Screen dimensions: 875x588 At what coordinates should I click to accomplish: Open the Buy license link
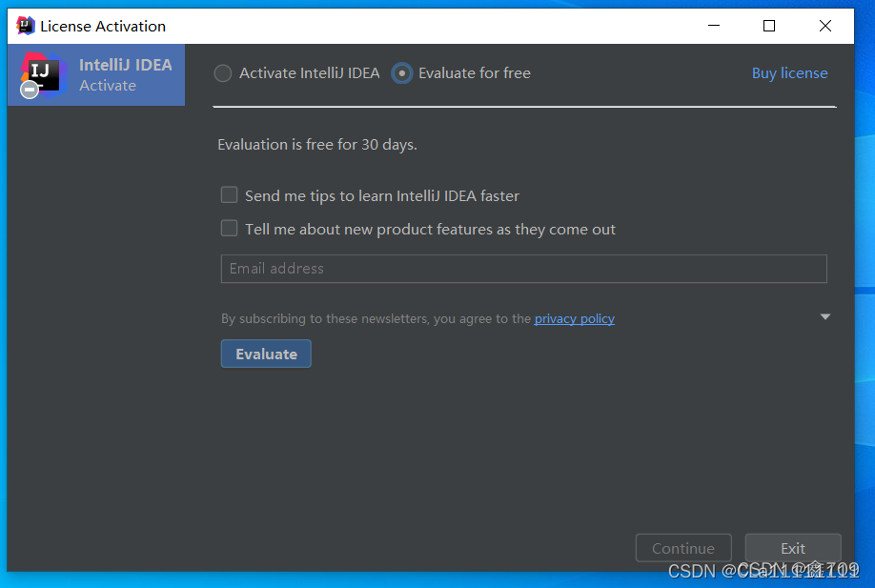[789, 73]
